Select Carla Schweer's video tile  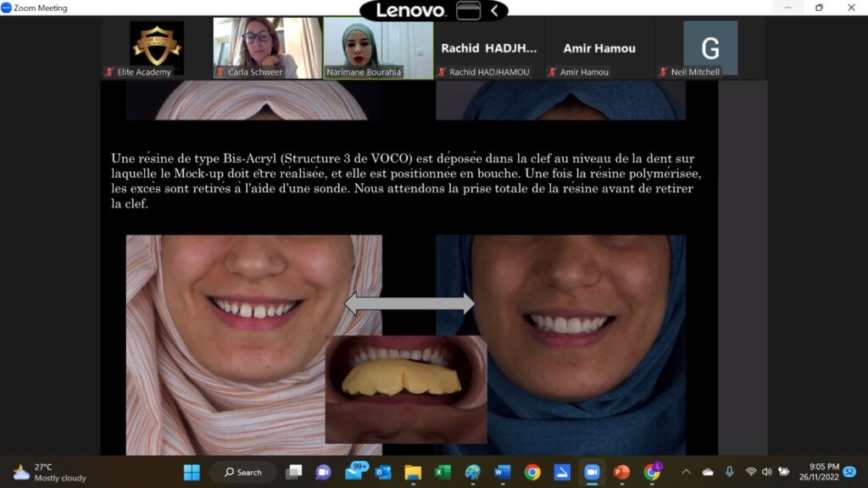point(267,48)
